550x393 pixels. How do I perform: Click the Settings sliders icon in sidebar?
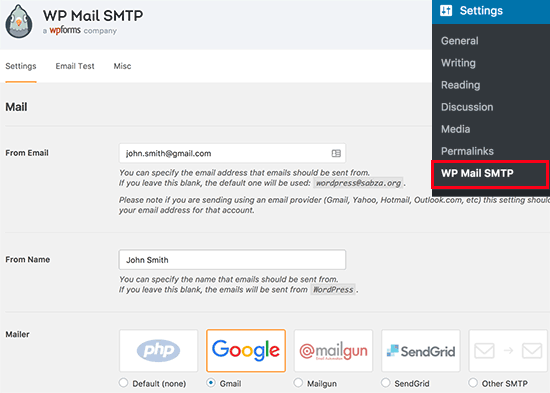446,11
